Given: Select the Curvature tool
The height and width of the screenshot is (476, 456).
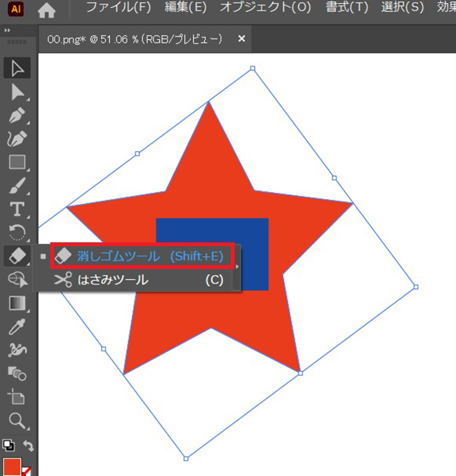Looking at the screenshot, I should 17,139.
